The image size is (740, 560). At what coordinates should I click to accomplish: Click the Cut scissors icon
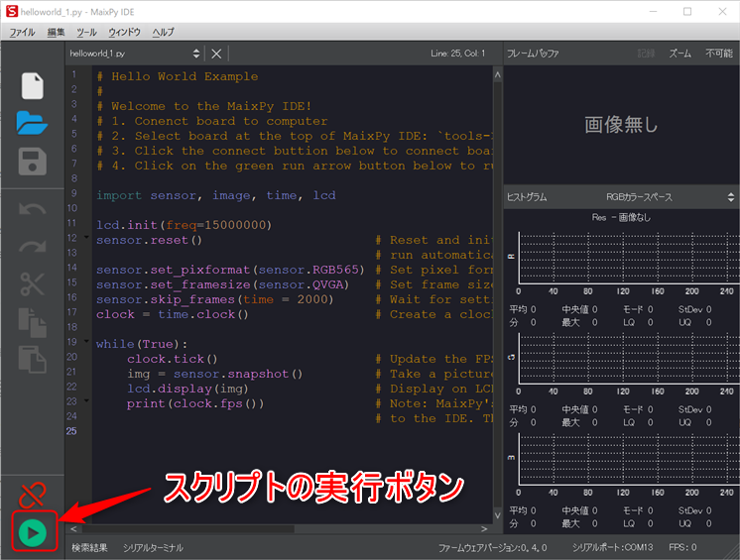coord(32,283)
